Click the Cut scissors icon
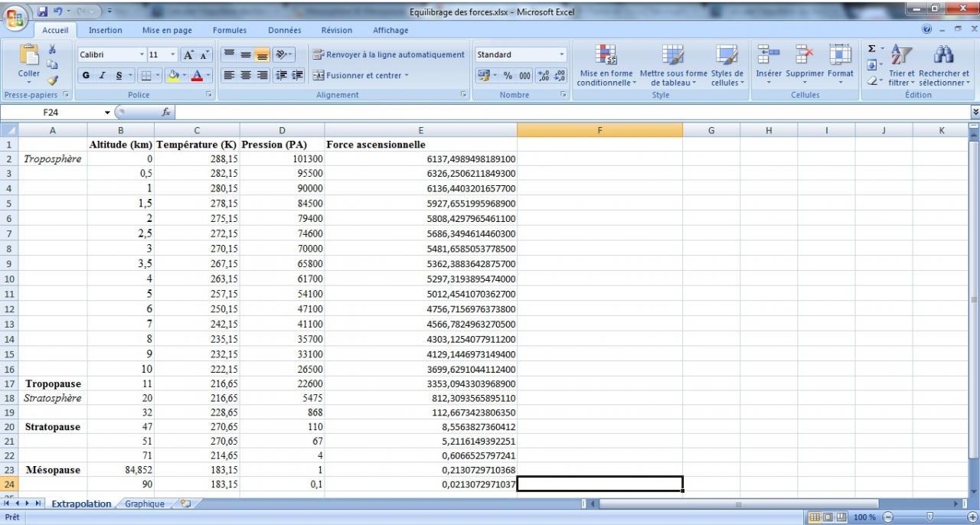 53,48
